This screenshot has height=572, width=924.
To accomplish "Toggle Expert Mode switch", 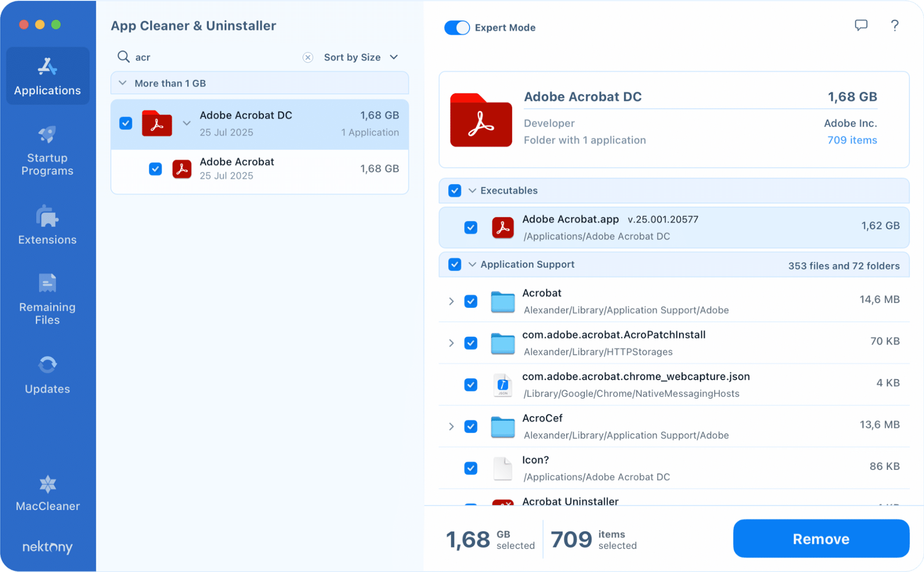I will click(x=456, y=28).
